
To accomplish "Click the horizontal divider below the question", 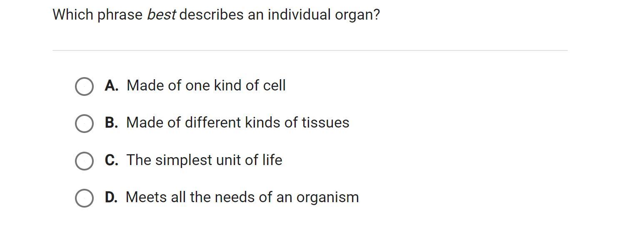I will point(310,50).
